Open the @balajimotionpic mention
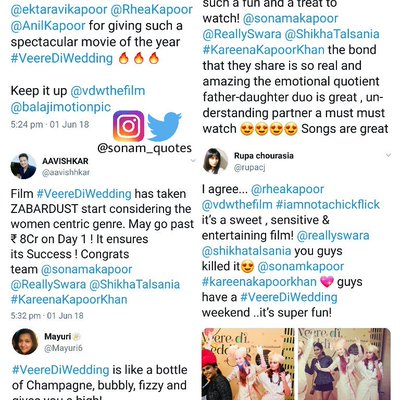The image size is (400, 400). pos(61,107)
